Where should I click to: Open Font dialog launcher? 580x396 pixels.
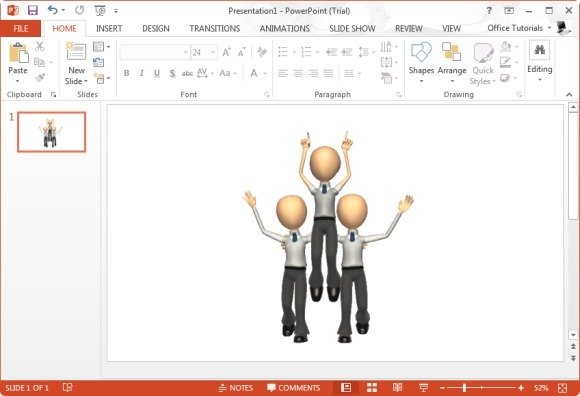(267, 95)
